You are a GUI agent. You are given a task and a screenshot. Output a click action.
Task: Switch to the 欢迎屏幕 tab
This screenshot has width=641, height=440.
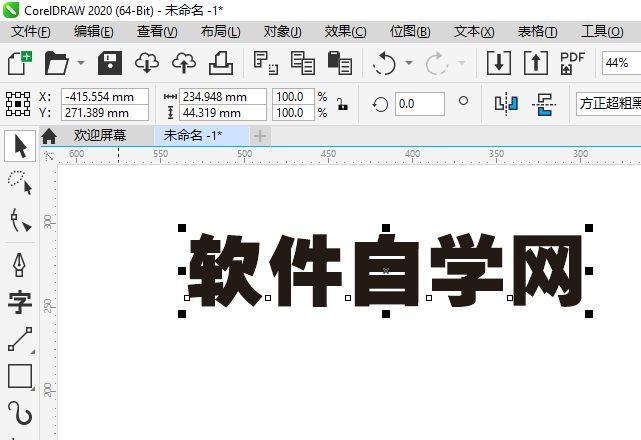pos(99,135)
